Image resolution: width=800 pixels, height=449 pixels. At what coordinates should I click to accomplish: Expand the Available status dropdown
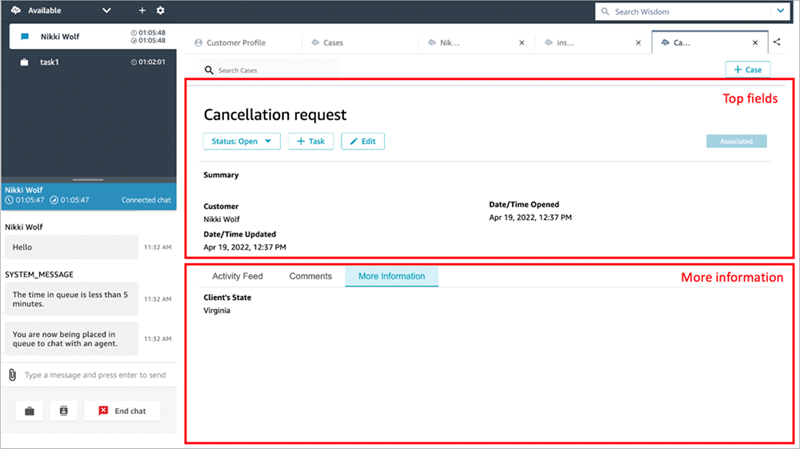(x=107, y=10)
